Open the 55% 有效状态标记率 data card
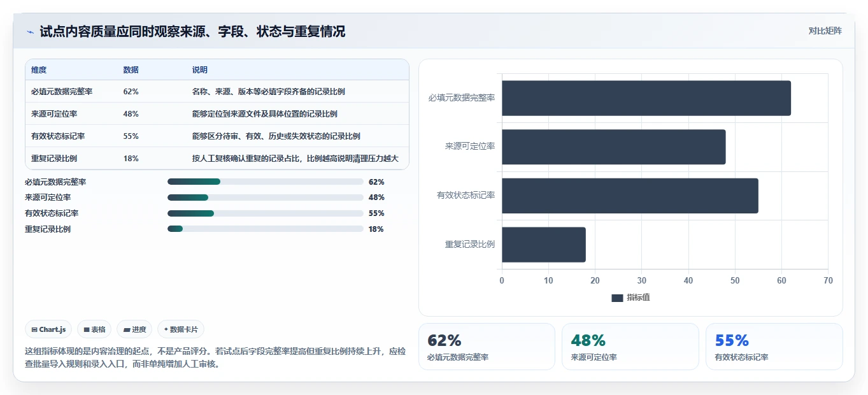The width and height of the screenshot is (868, 395). [x=774, y=347]
